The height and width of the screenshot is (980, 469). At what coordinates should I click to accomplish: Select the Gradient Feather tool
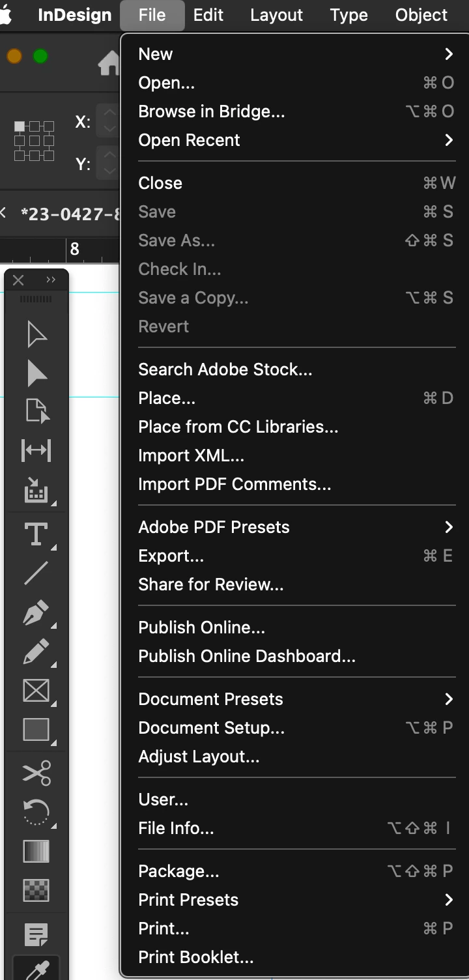36,890
